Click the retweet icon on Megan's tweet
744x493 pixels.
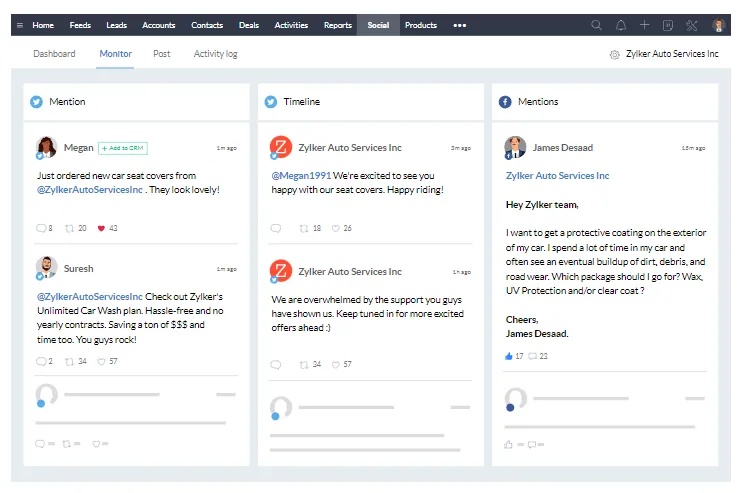pyautogui.click(x=69, y=228)
